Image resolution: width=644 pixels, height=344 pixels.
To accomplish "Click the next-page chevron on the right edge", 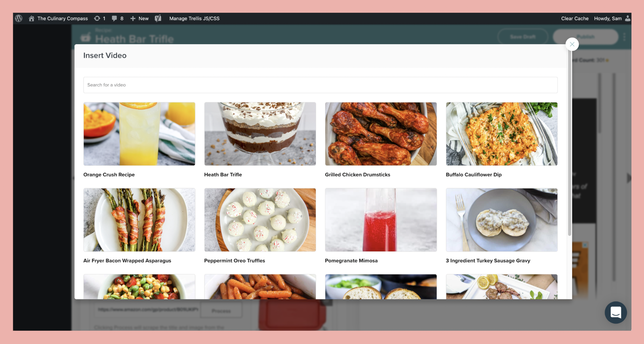I will (629, 178).
